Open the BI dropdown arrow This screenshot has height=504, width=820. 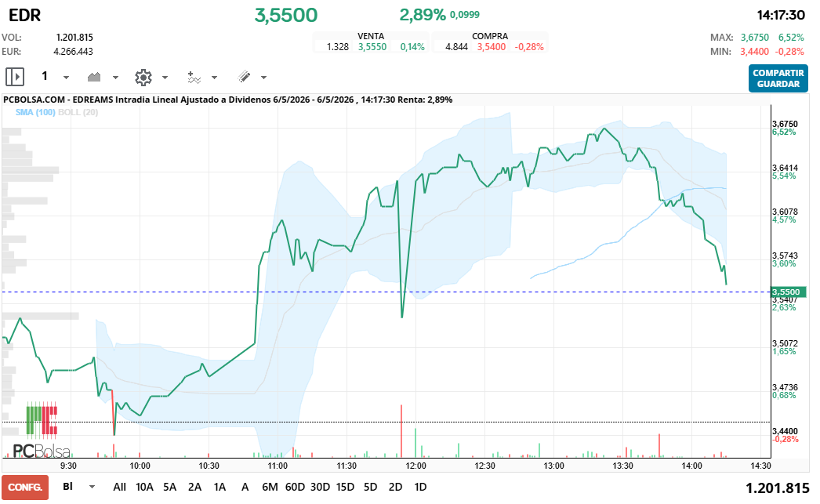(x=92, y=487)
